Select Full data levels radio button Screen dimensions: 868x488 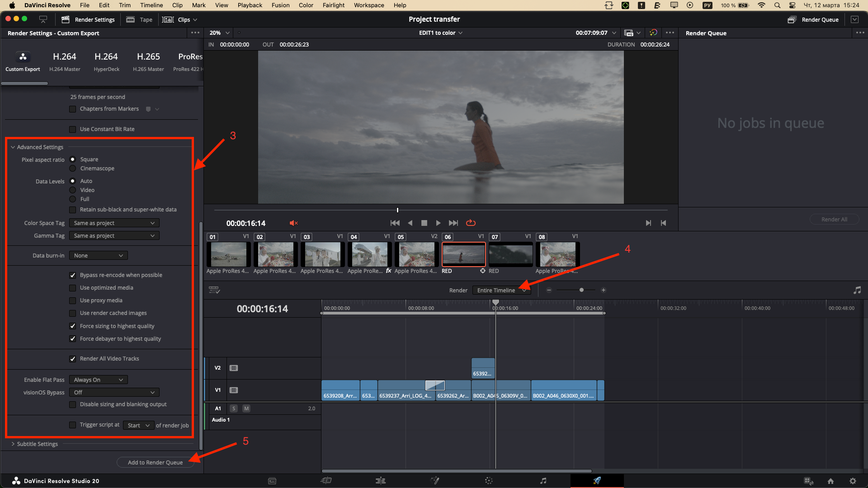(72, 199)
